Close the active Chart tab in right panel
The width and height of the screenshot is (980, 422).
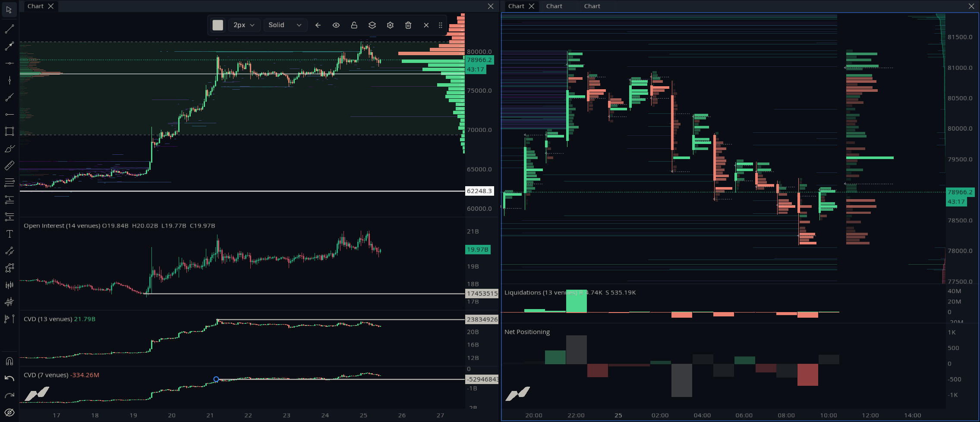tap(532, 6)
